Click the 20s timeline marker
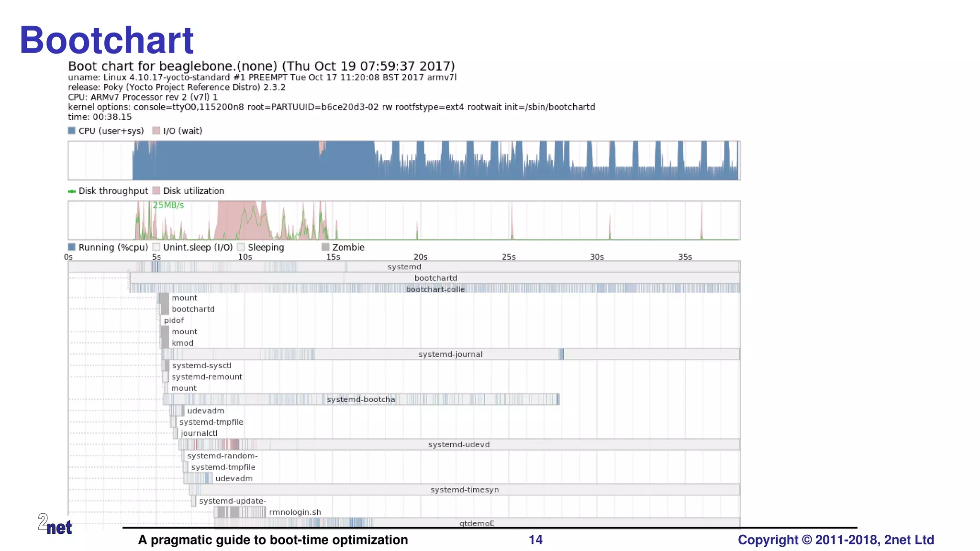This screenshot has width=980, height=551. tap(420, 257)
